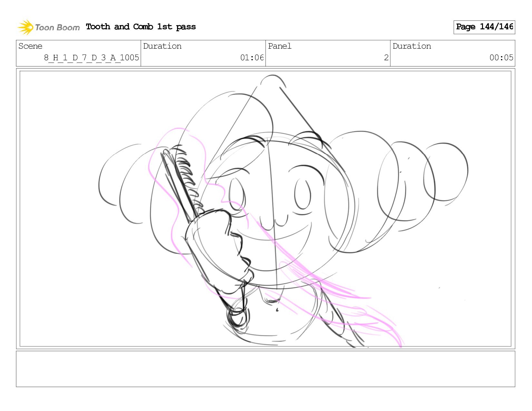Click the panel number '2'
Screen dimensions: 532x411
(x=386, y=58)
